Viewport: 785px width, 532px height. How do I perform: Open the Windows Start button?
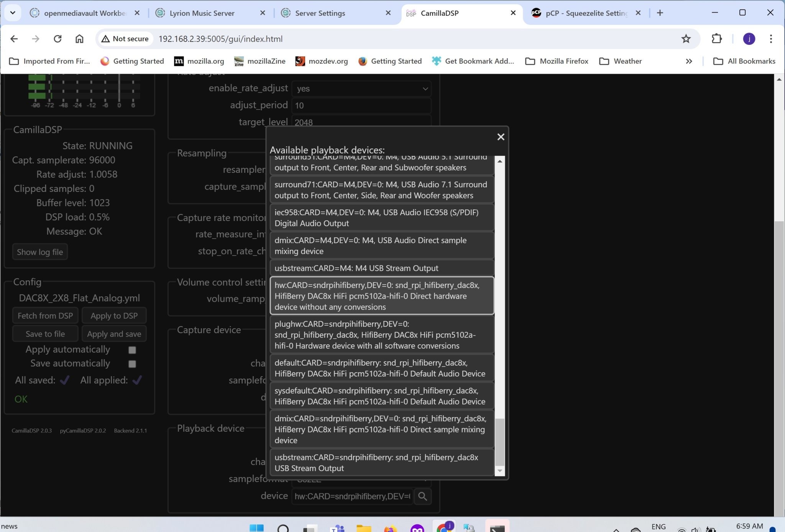click(256, 528)
